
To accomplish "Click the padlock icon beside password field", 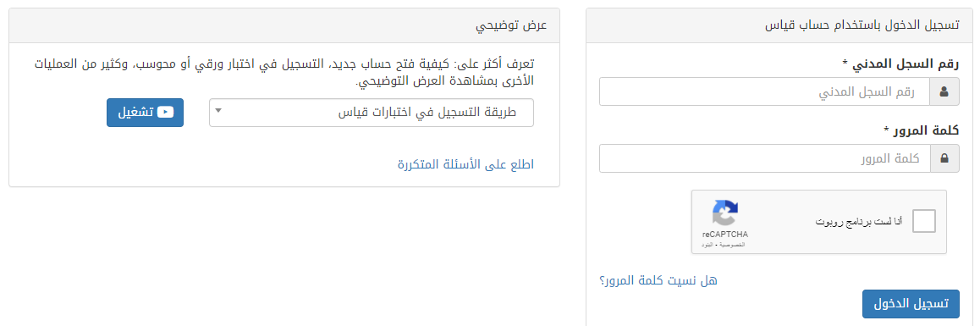I will (x=944, y=158).
